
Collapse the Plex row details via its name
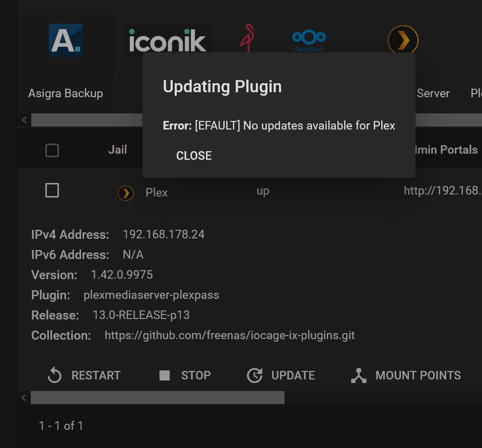point(157,193)
